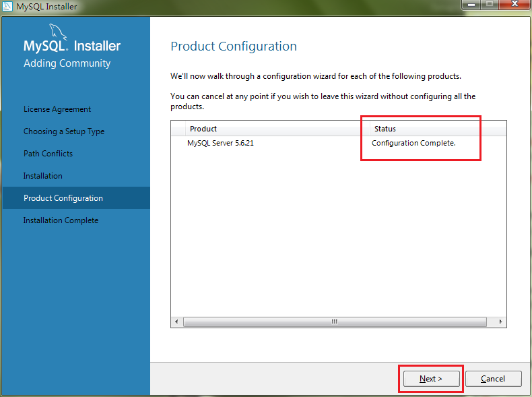Click the MySQL dolphin logo
The height and width of the screenshot is (397, 532).
pyautogui.click(x=57, y=31)
